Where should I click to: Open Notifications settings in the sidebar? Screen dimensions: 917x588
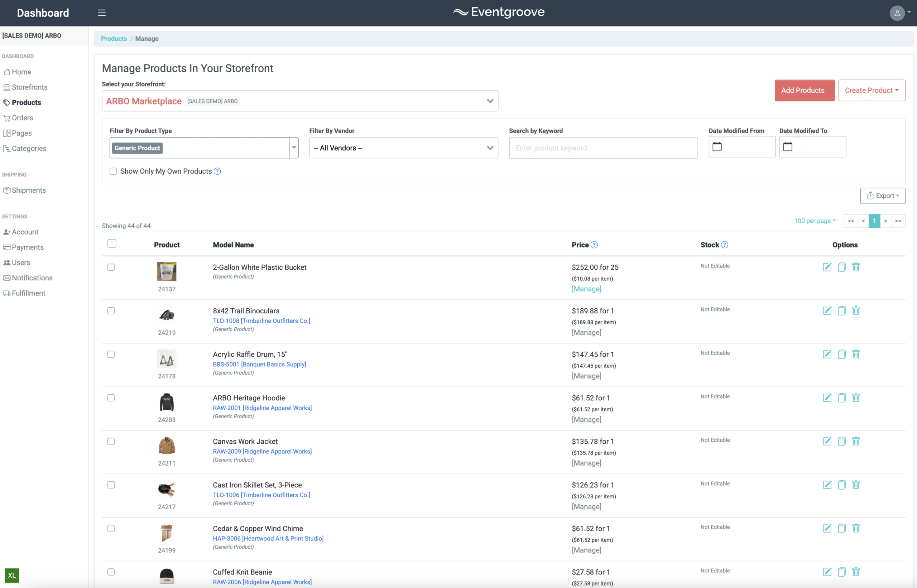click(x=28, y=278)
